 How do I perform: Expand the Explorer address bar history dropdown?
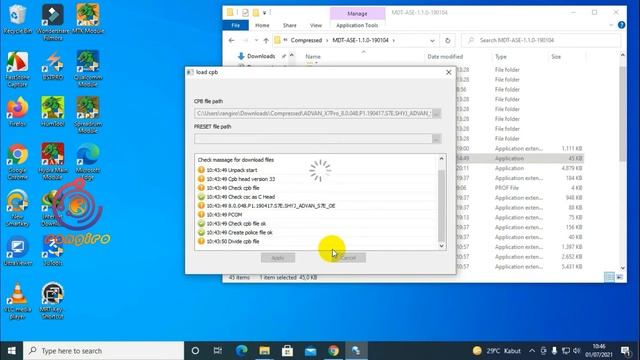pos(432,40)
